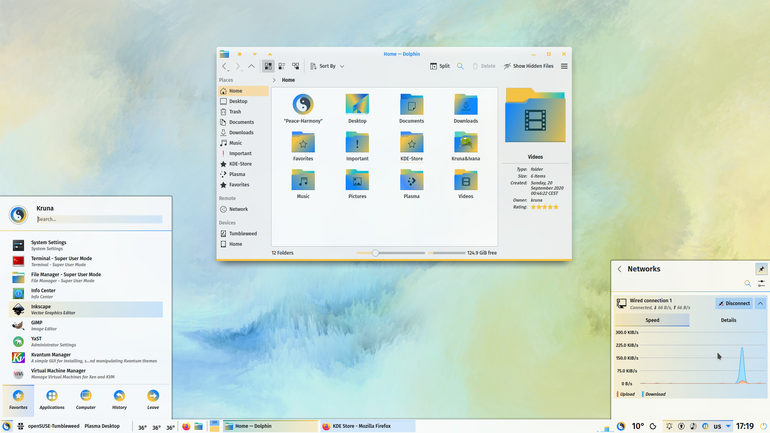Select the Videos folder icon in file view
770x433 pixels.
(466, 180)
